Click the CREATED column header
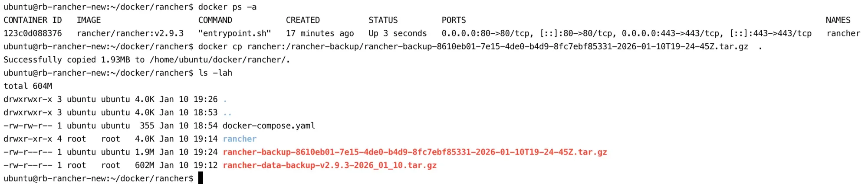 pos(302,20)
